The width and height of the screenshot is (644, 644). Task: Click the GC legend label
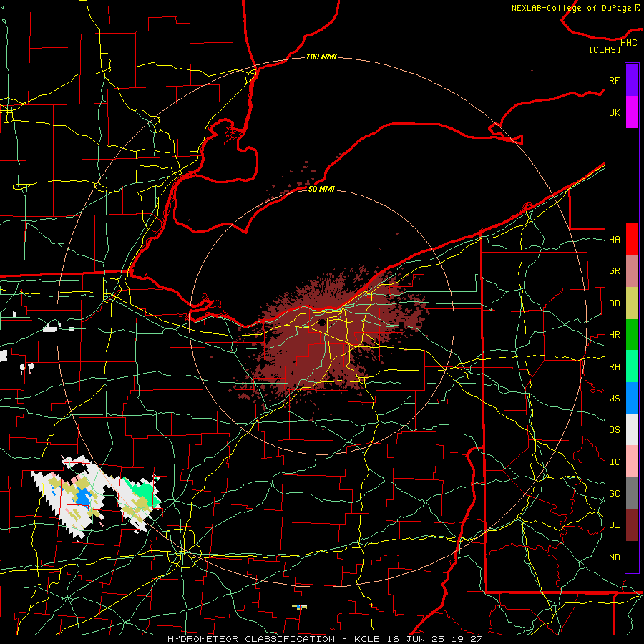point(614,494)
